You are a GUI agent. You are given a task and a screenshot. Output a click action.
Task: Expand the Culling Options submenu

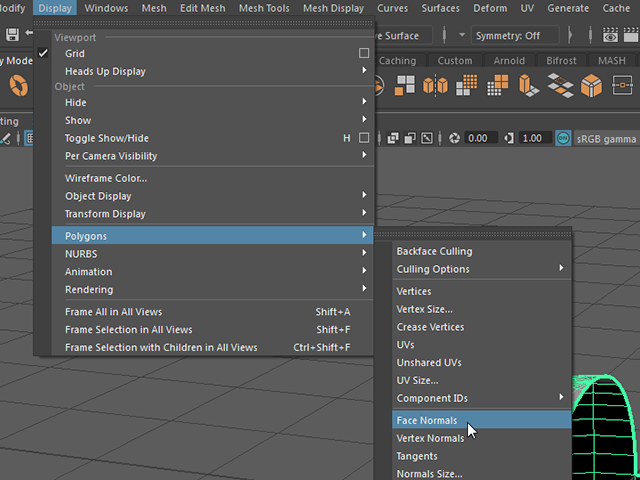(562, 268)
